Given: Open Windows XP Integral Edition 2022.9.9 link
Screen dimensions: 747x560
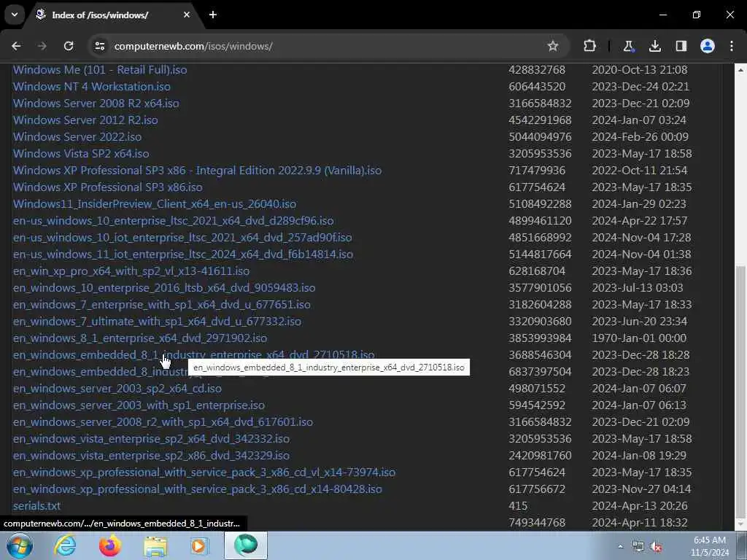Looking at the screenshot, I should click(197, 170).
